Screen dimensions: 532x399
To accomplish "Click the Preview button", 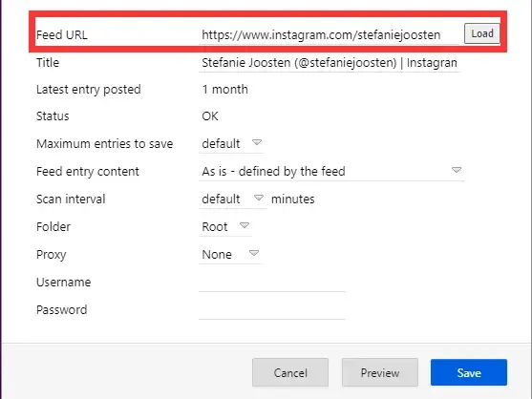I will coord(380,372).
